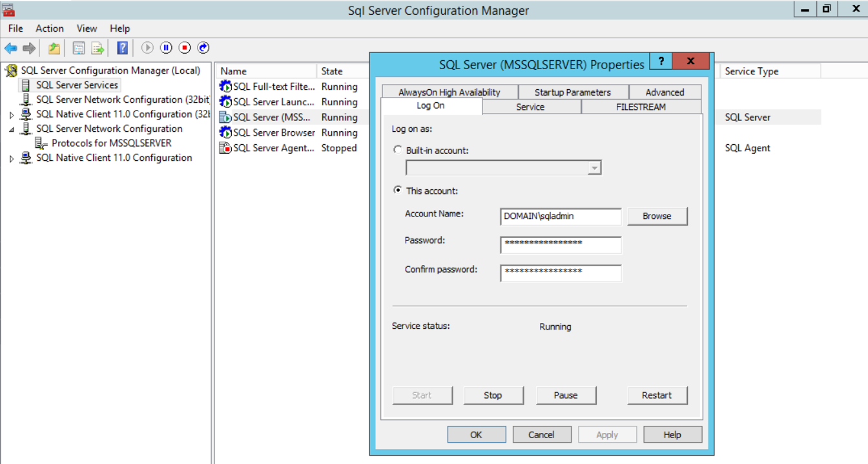This screenshot has height=464, width=868.
Task: Click the blue Back arrow icon
Action: [x=10, y=48]
